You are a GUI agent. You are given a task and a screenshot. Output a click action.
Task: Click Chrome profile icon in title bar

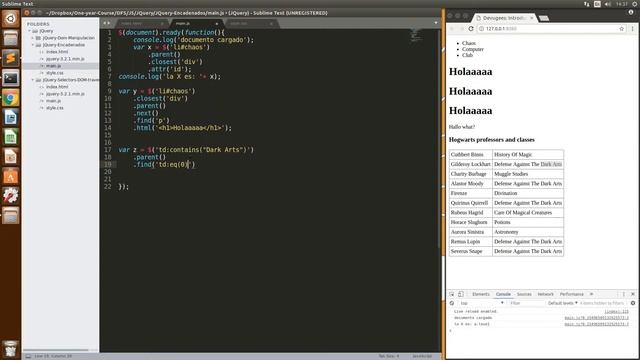(x=631, y=12)
